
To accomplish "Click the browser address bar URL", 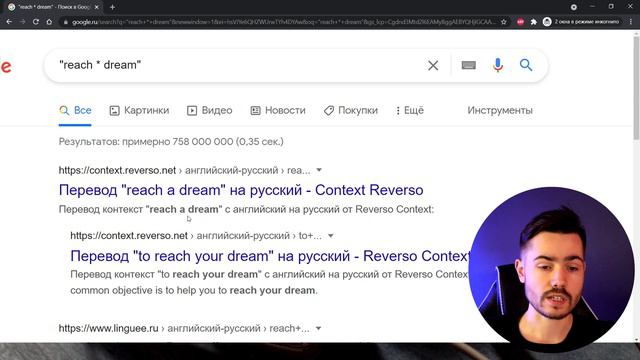I will 284,22.
